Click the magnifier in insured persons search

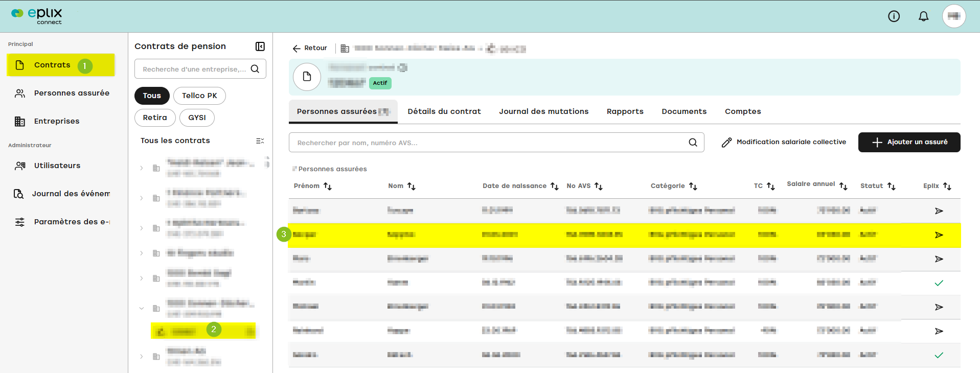[x=693, y=143]
